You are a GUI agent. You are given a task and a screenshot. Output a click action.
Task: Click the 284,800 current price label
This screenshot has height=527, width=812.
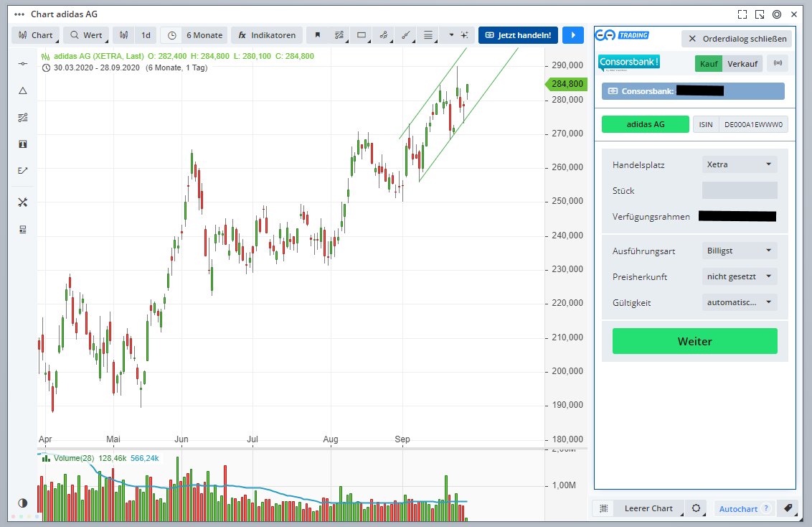pos(567,84)
